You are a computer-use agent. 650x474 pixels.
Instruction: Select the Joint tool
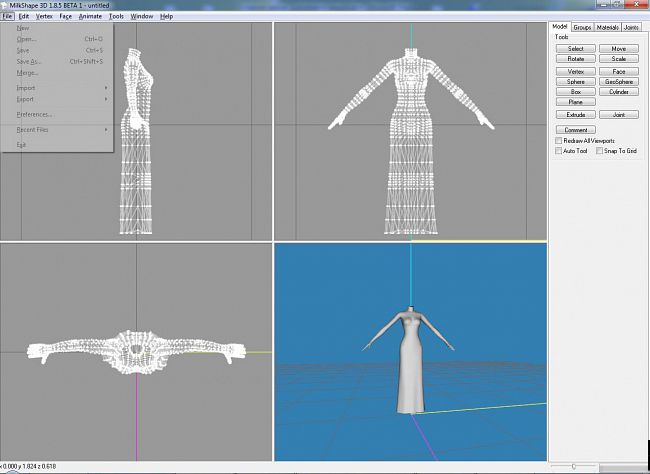[x=619, y=115]
